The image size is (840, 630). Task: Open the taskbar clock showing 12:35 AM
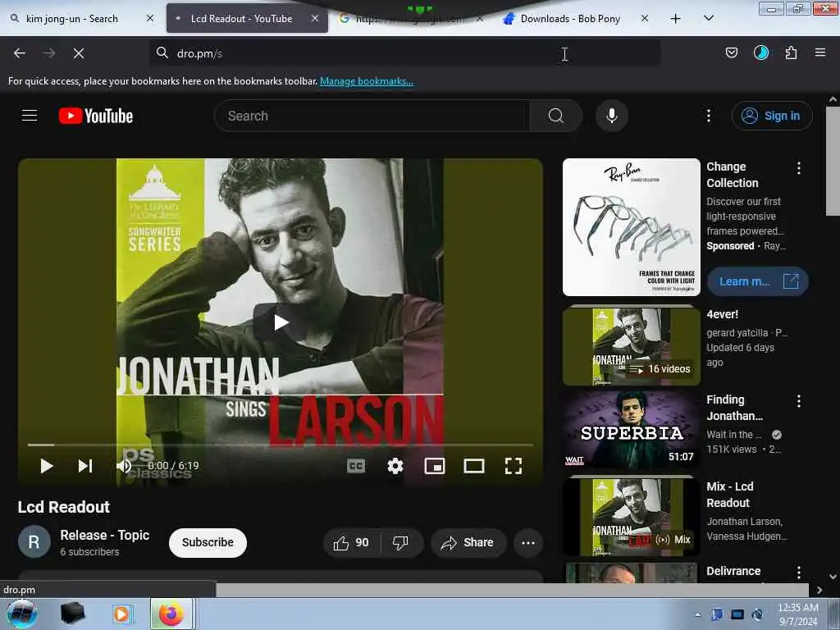(x=797, y=614)
